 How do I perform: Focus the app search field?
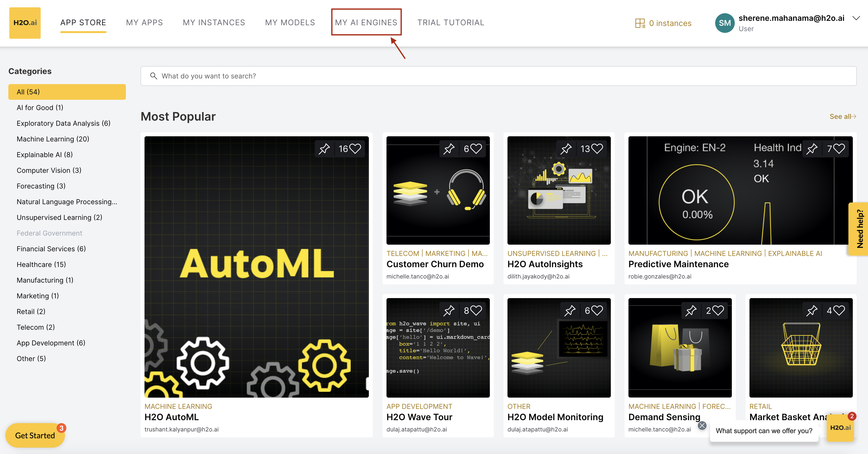coord(498,76)
